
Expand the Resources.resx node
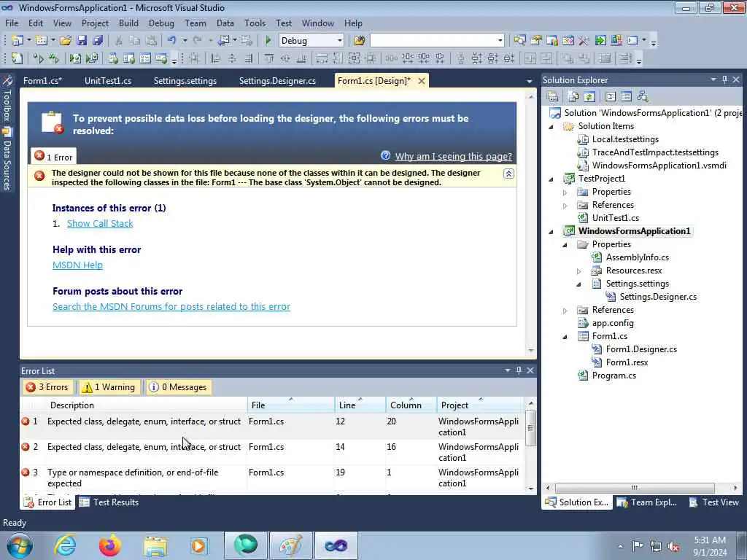point(578,271)
